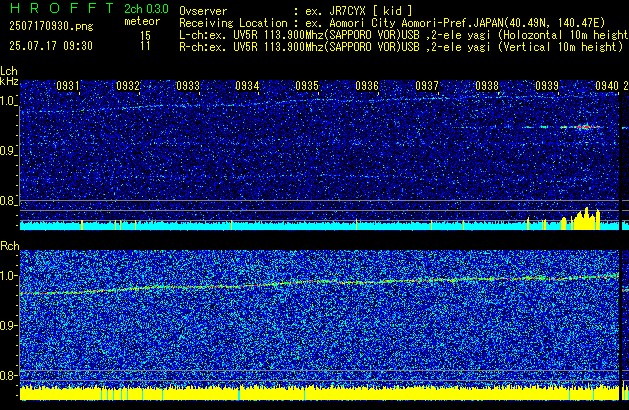This screenshot has height=410, width=629.
Task: Click the 0.8 frequency label on Lch axis
Action: coord(8,201)
